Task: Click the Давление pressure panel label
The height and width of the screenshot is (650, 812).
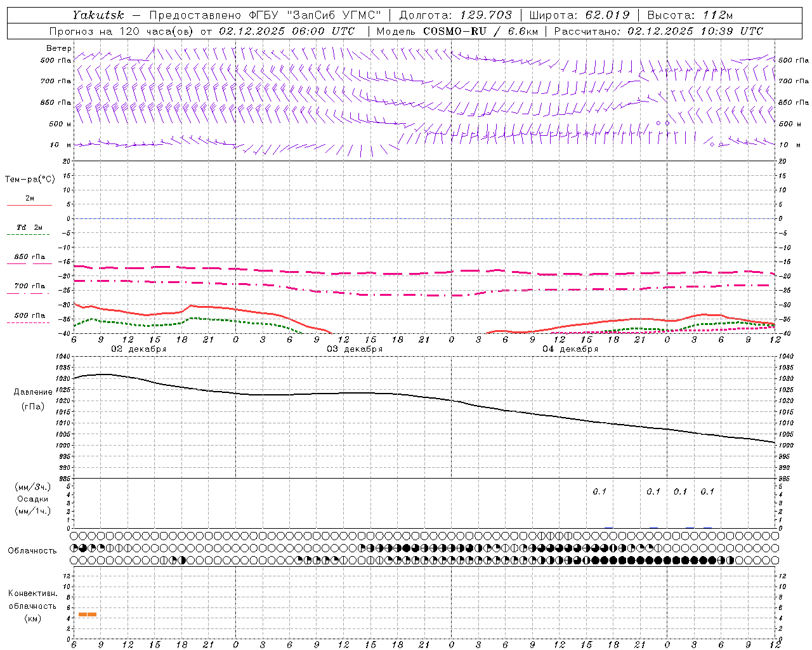Action: tap(33, 392)
